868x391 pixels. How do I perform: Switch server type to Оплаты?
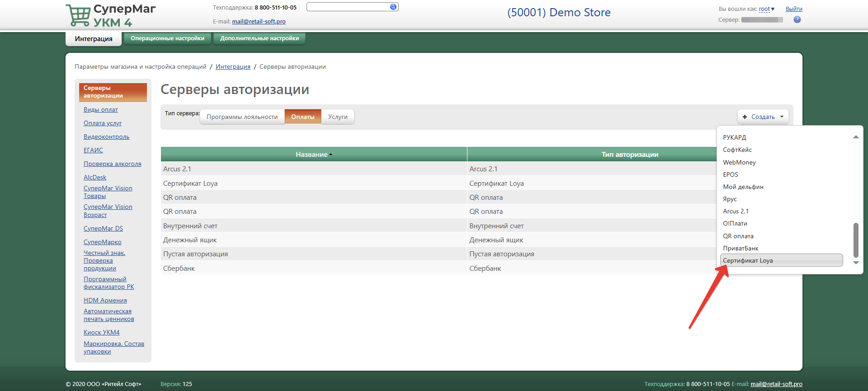click(302, 117)
